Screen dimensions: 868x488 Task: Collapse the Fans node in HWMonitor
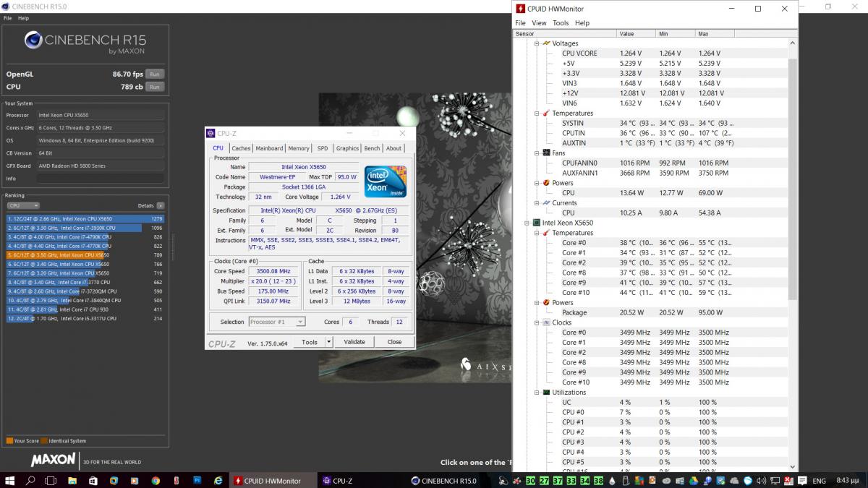coord(537,153)
